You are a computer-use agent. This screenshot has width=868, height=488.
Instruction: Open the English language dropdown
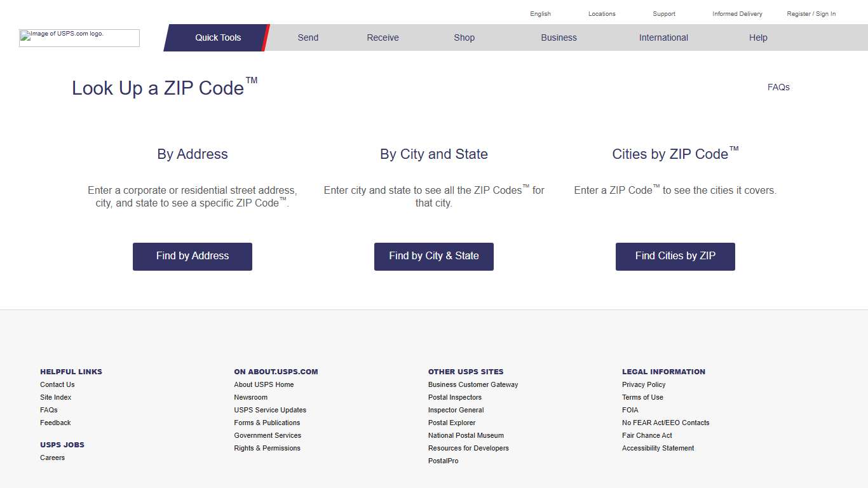[540, 13]
